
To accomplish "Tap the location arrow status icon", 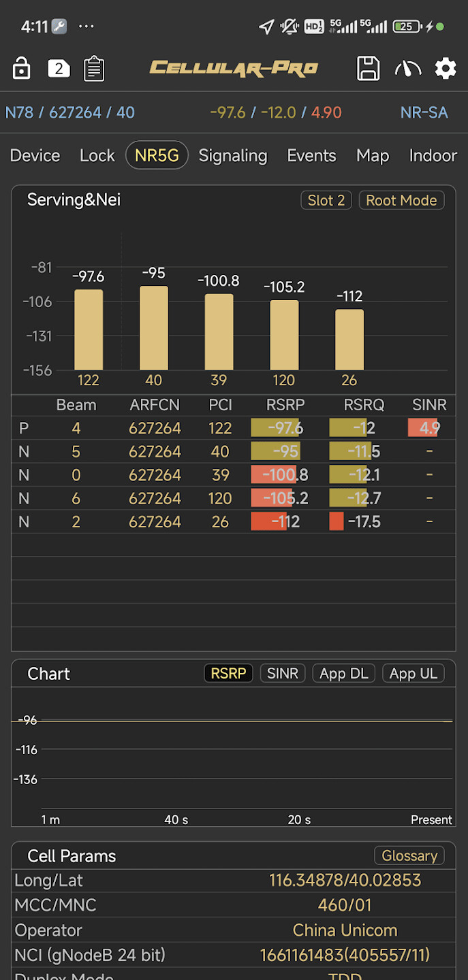I will click(266, 27).
